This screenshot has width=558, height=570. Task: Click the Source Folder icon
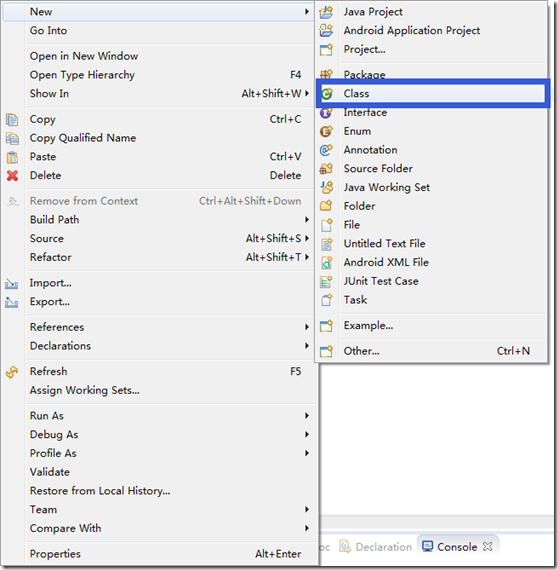pyautogui.click(x=326, y=169)
